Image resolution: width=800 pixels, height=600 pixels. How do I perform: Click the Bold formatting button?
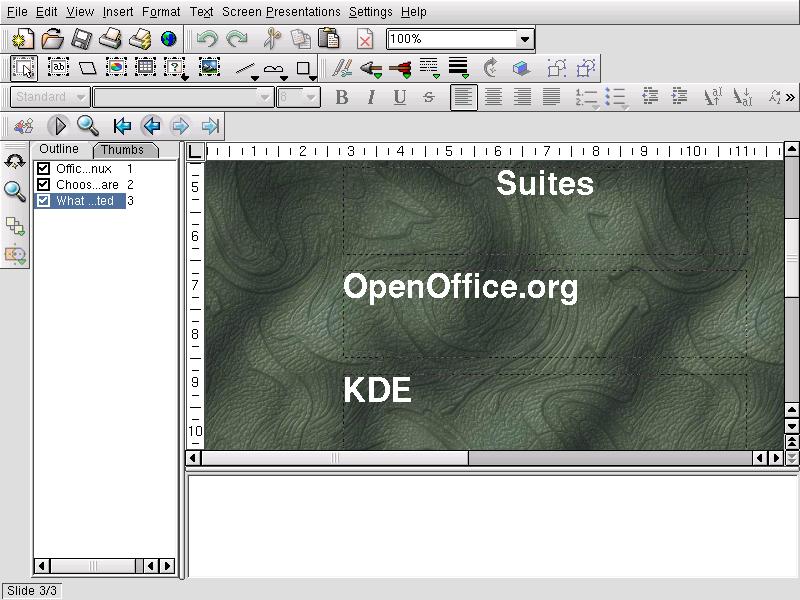(x=342, y=97)
